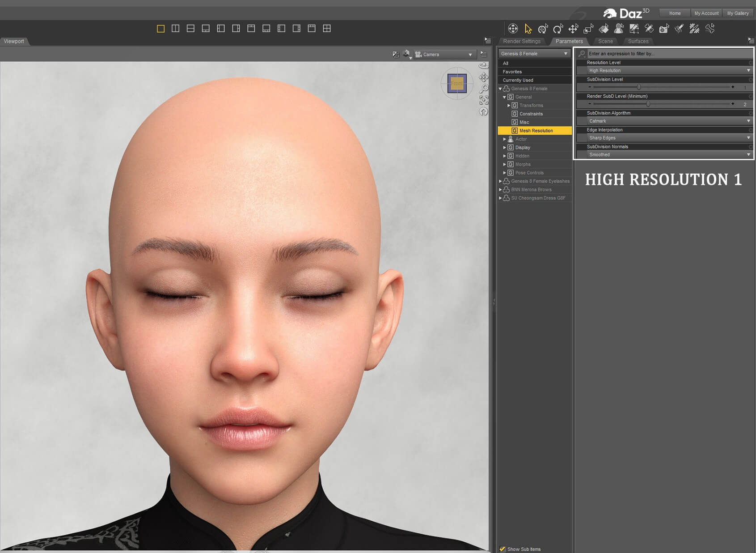This screenshot has height=553, width=756.
Task: Click the viewport zoom magnifier icon
Action: (x=483, y=89)
